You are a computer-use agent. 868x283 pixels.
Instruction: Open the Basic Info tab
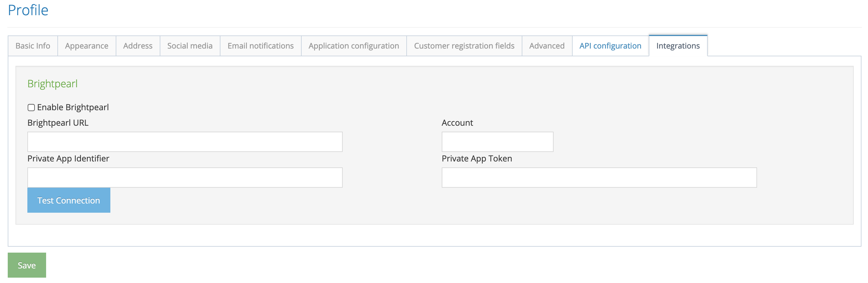point(33,46)
